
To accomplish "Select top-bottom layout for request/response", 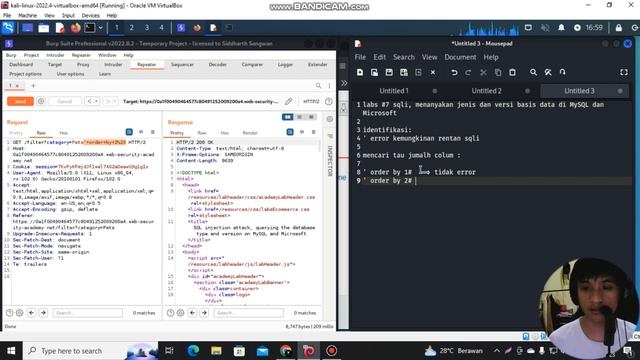I will tap(300, 117).
